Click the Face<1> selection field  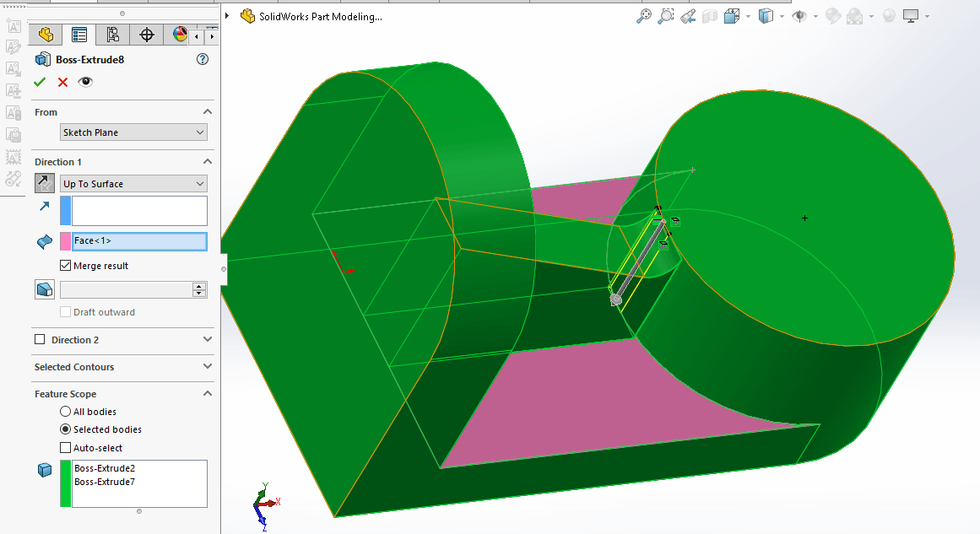[x=138, y=241]
